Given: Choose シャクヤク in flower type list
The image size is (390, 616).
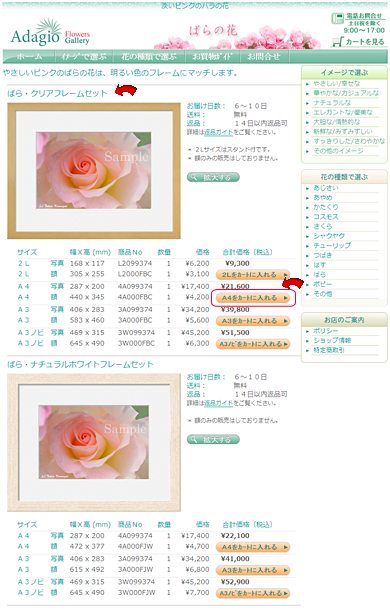Looking at the screenshot, I should 329,236.
